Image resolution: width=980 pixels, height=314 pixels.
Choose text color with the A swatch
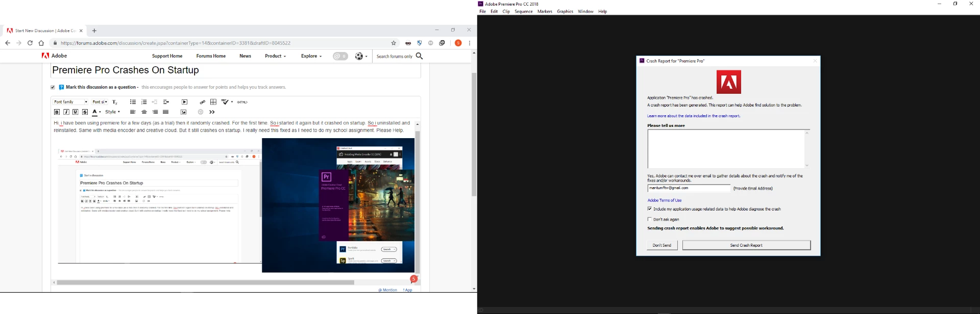tap(94, 112)
